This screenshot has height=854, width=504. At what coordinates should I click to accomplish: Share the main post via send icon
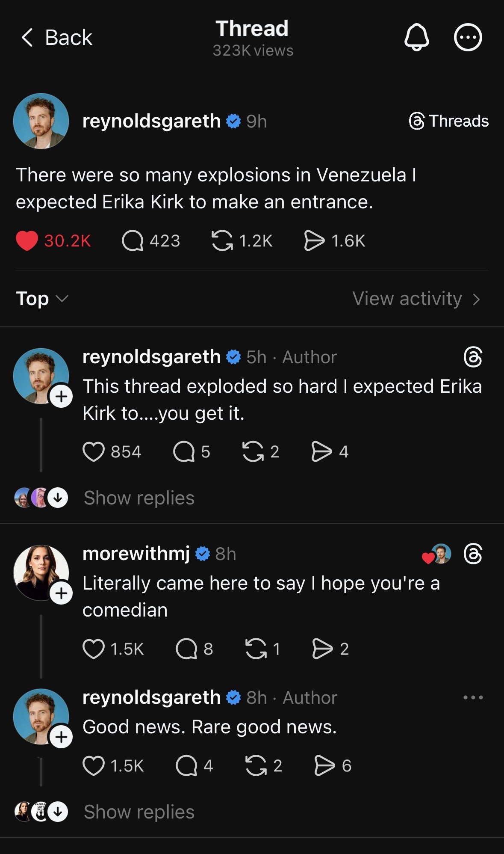(314, 241)
